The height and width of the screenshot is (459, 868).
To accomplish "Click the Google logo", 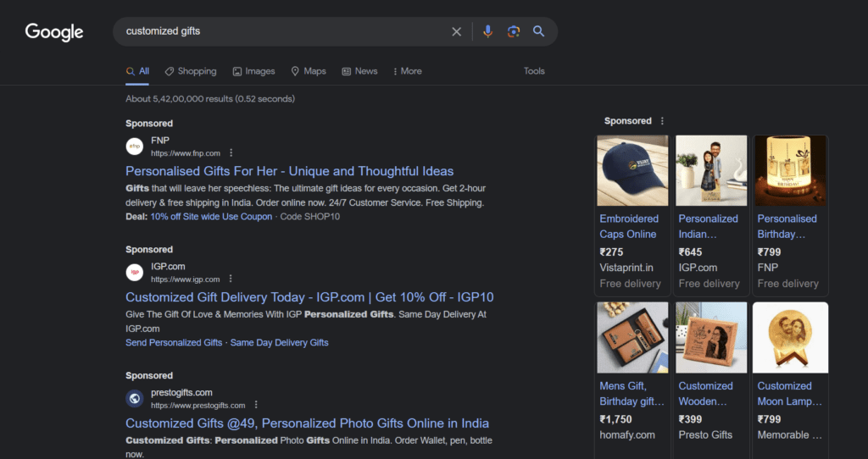I will tap(54, 32).
